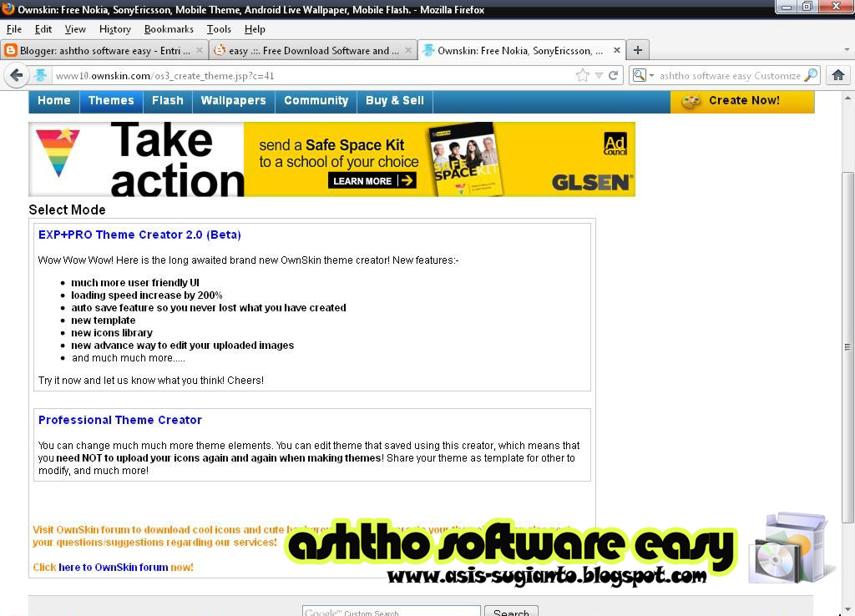Viewport: 855px width, 616px height.
Task: Open the Bookmarks menu
Action: tap(169, 28)
